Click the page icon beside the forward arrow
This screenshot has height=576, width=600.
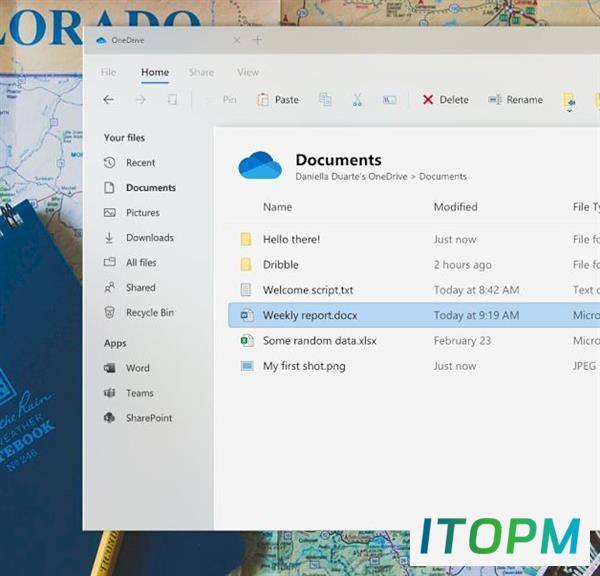[x=173, y=100]
